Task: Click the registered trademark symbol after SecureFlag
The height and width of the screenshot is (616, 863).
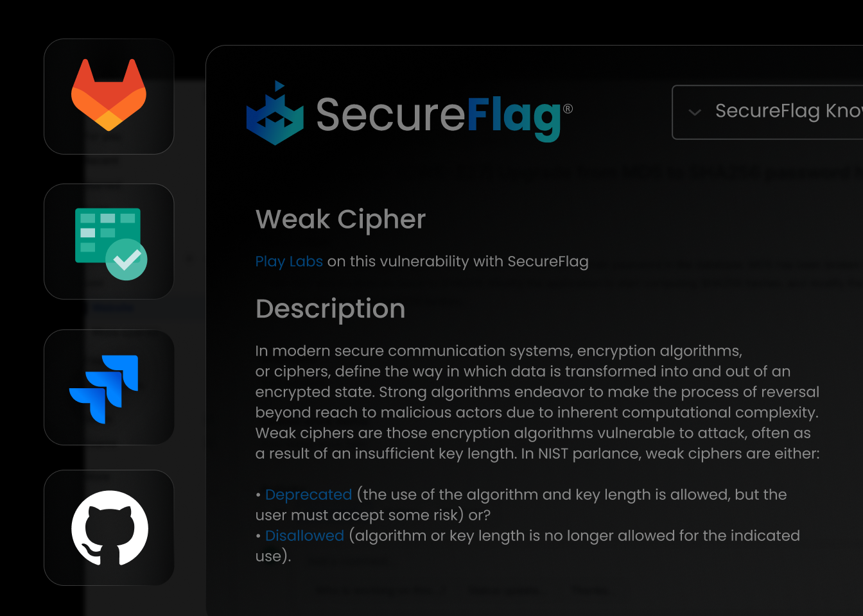Action: point(568,109)
